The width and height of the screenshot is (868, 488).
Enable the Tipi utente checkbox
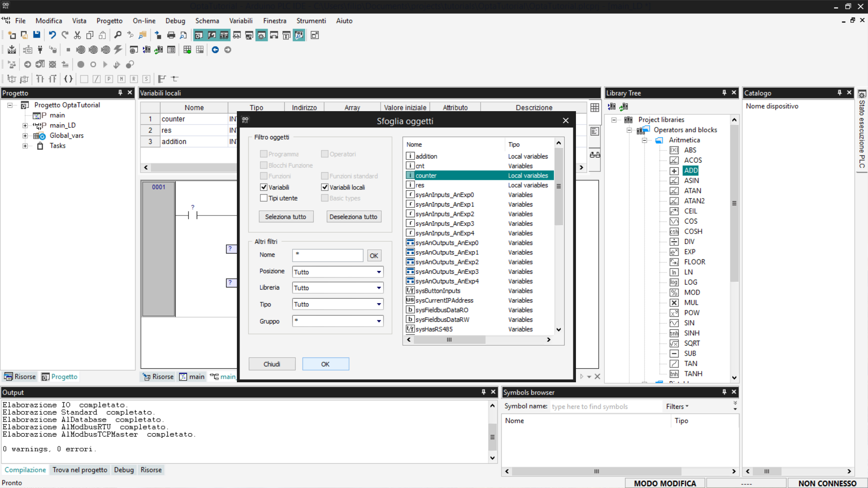[x=264, y=198]
